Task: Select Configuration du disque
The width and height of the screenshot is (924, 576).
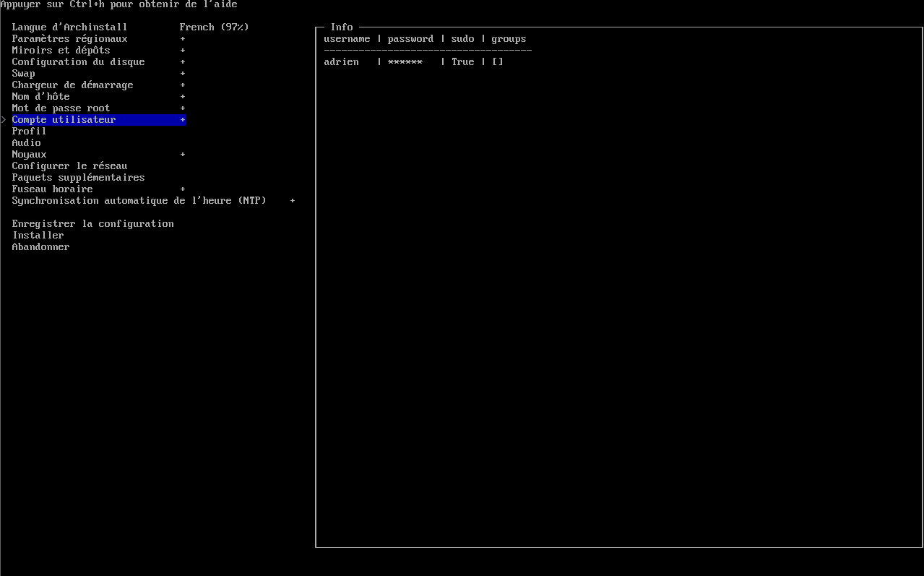Action: 78,61
